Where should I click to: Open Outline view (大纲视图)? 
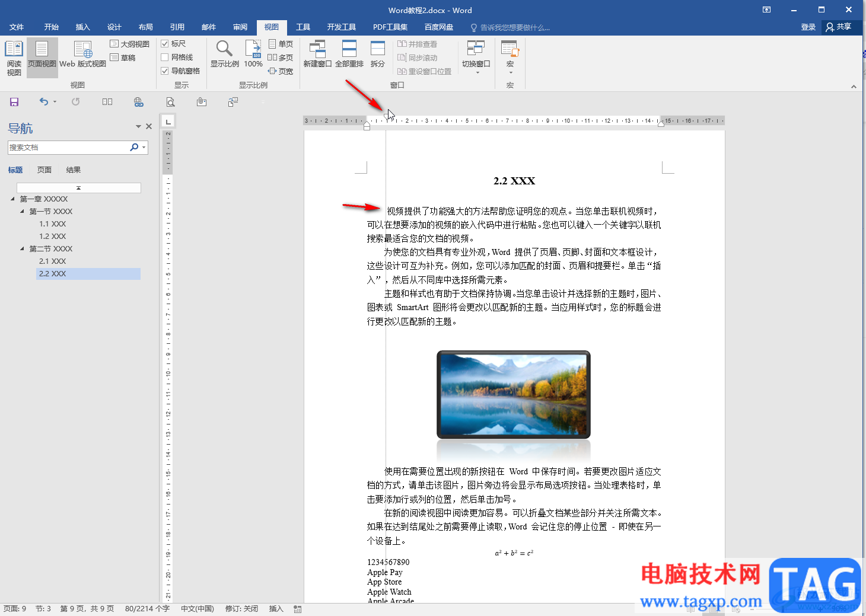click(129, 44)
